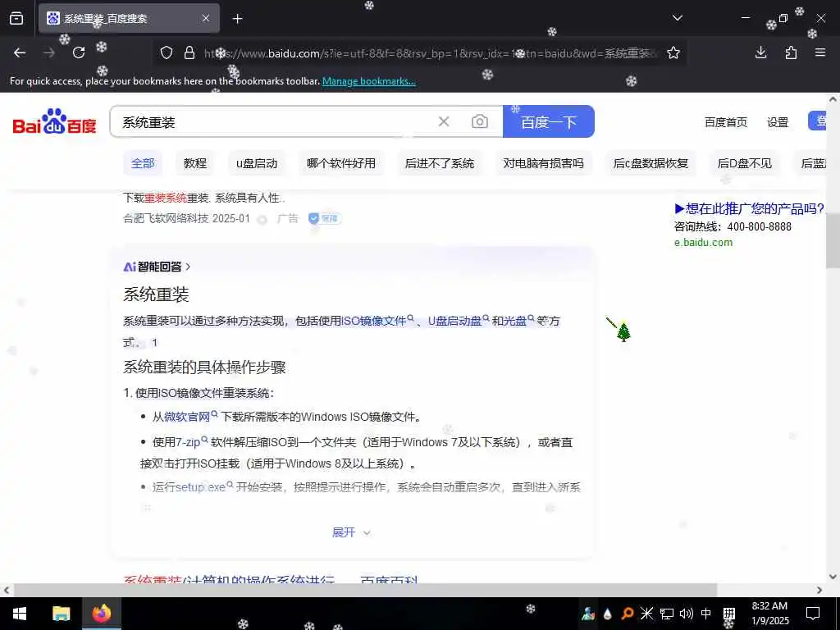
Task: Click the snowflake tray icon
Action: click(x=646, y=614)
